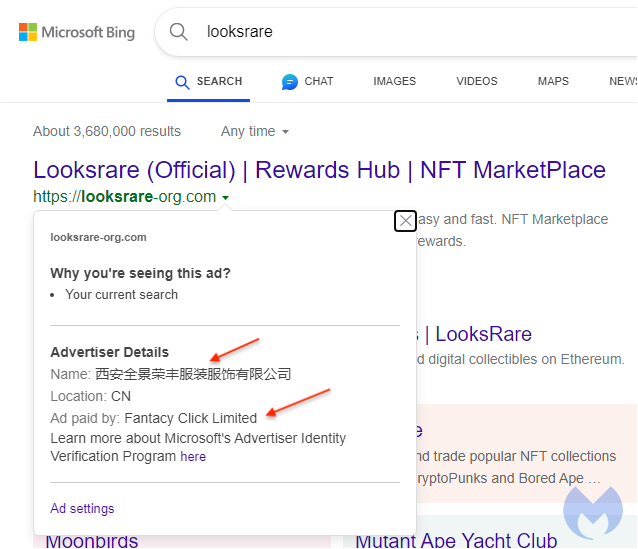Click the popup heading looksrare-org.com
The image size is (638, 549).
point(98,237)
